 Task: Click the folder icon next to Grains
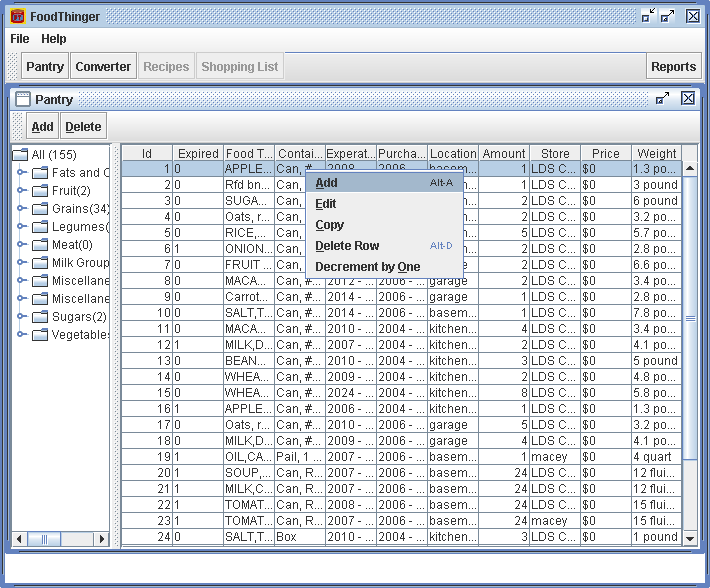[40, 209]
